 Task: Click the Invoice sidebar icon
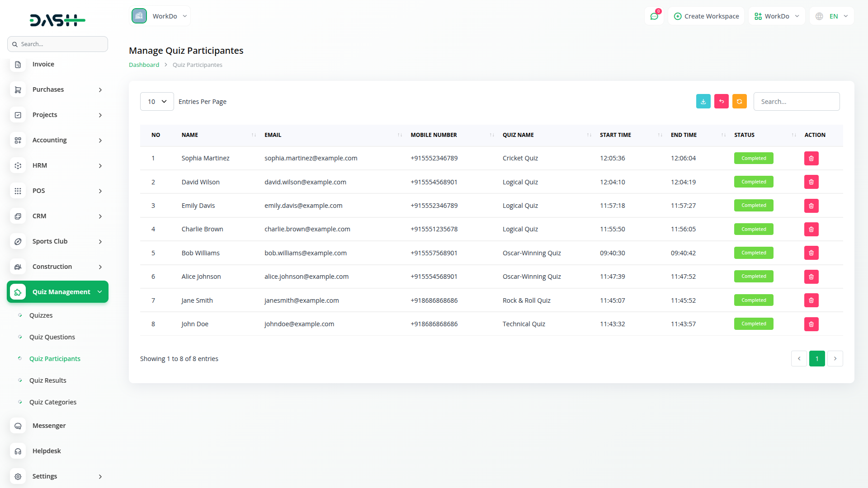click(x=18, y=64)
